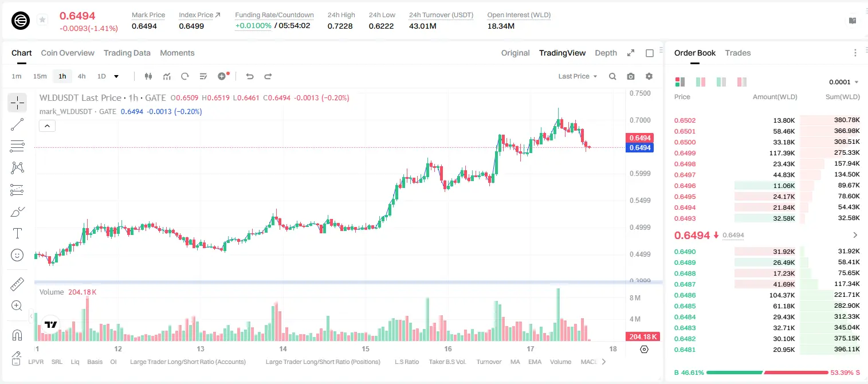Image resolution: width=868 pixels, height=384 pixels.
Task: Undo the last chart action
Action: pos(249,76)
